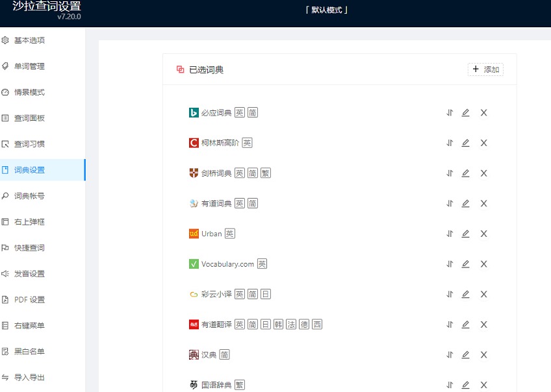The image size is (551, 392).
Task: Edit the 必应词典 dictionary settings
Action: click(x=466, y=113)
